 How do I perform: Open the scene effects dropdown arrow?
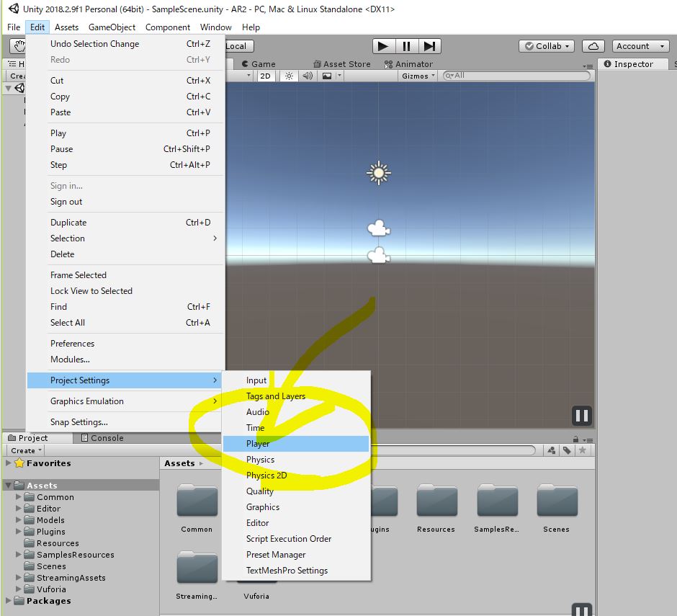[339, 76]
